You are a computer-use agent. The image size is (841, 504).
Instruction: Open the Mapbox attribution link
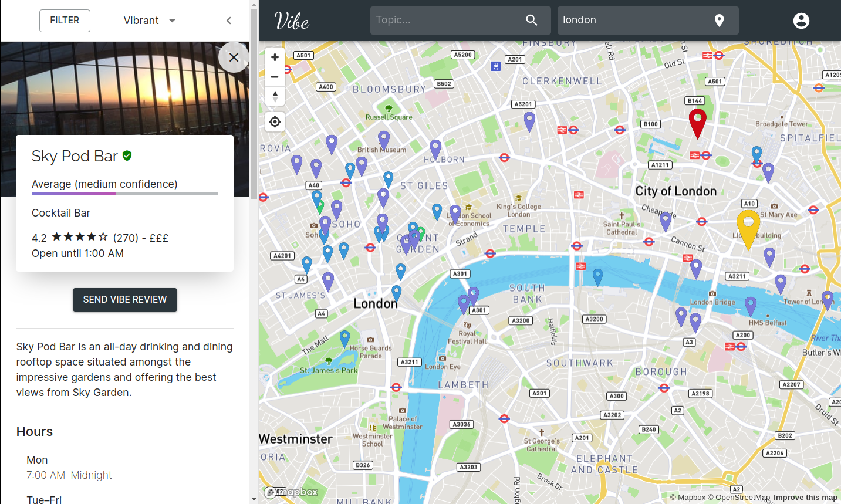688,498
